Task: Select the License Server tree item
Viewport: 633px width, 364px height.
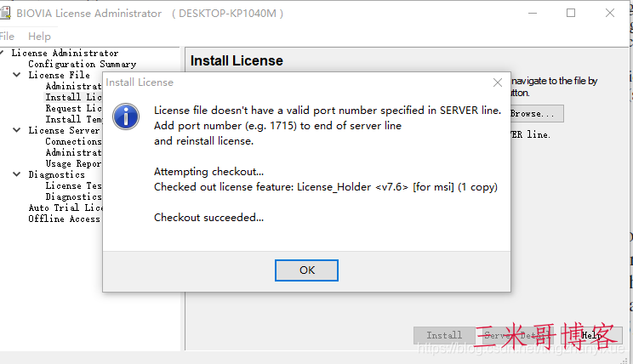Action: (64, 130)
